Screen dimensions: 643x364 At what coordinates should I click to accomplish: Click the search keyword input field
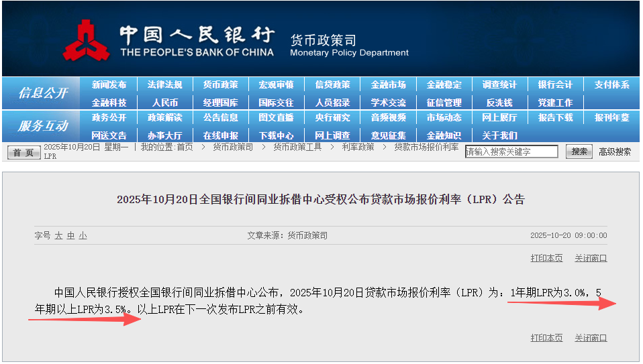click(511, 152)
